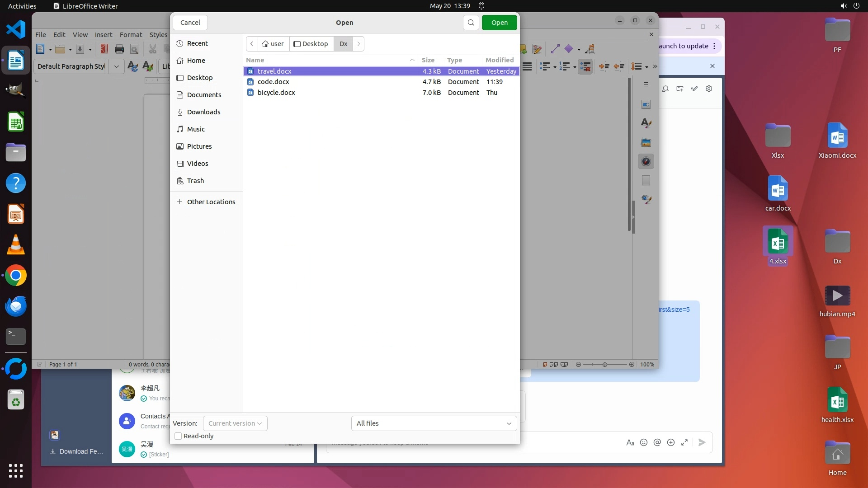The width and height of the screenshot is (868, 488).
Task: Open Trash in the sidebar
Action: [x=195, y=181]
